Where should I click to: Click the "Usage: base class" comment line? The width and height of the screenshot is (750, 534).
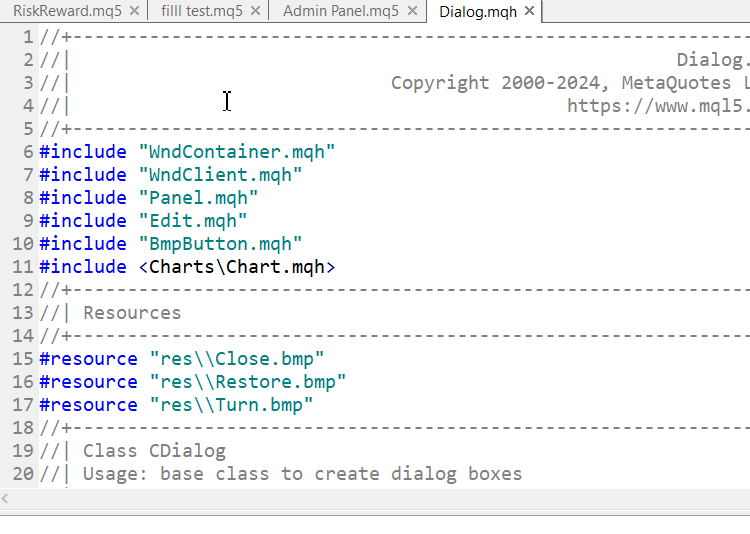click(x=302, y=474)
